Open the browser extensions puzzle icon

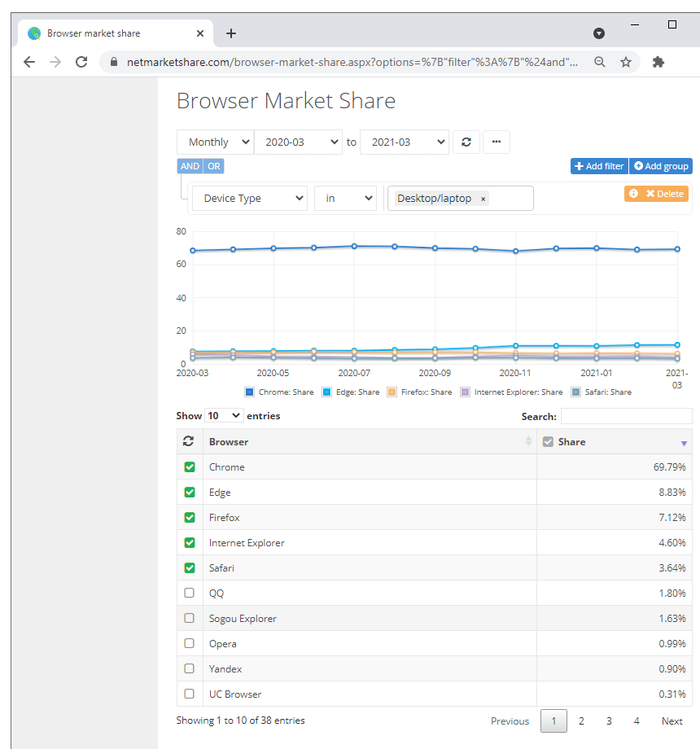(658, 61)
